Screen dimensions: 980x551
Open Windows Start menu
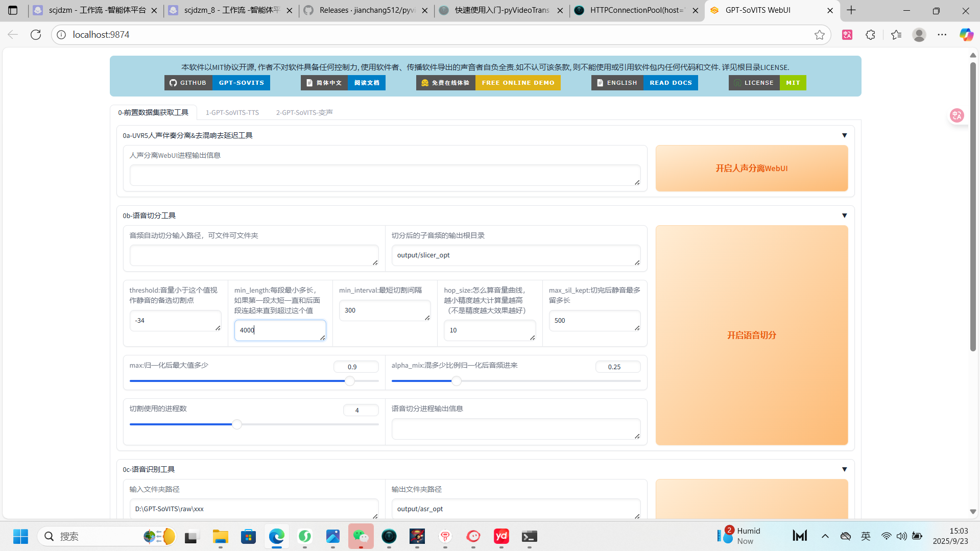pos(20,536)
